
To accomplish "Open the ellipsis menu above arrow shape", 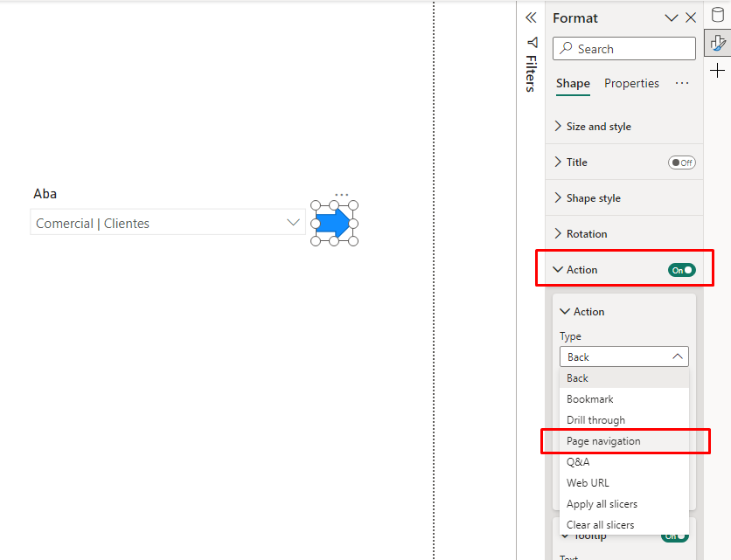I will click(342, 195).
